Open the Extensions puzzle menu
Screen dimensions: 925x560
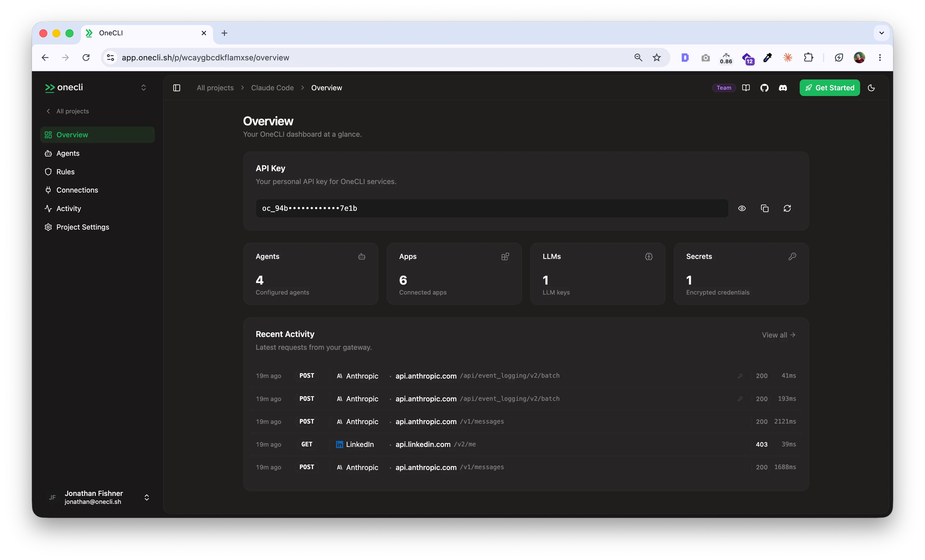click(x=808, y=58)
